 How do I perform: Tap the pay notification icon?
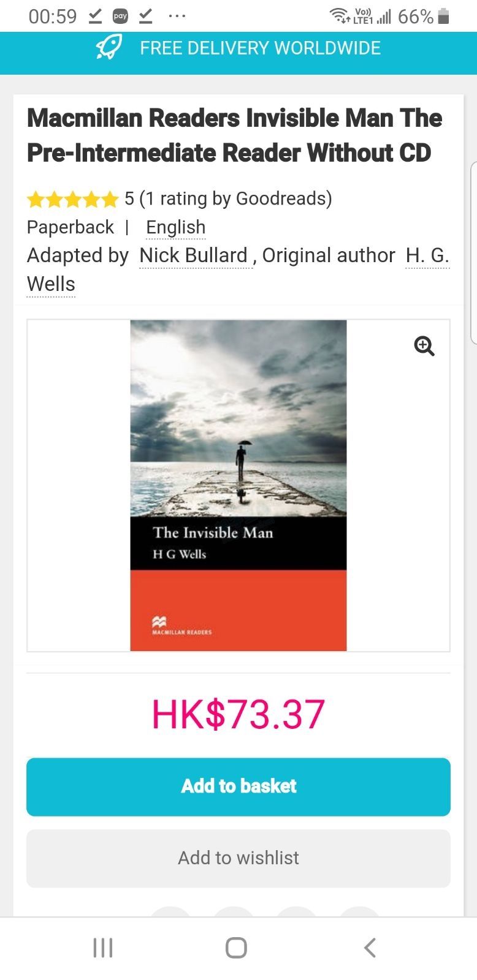point(120,17)
